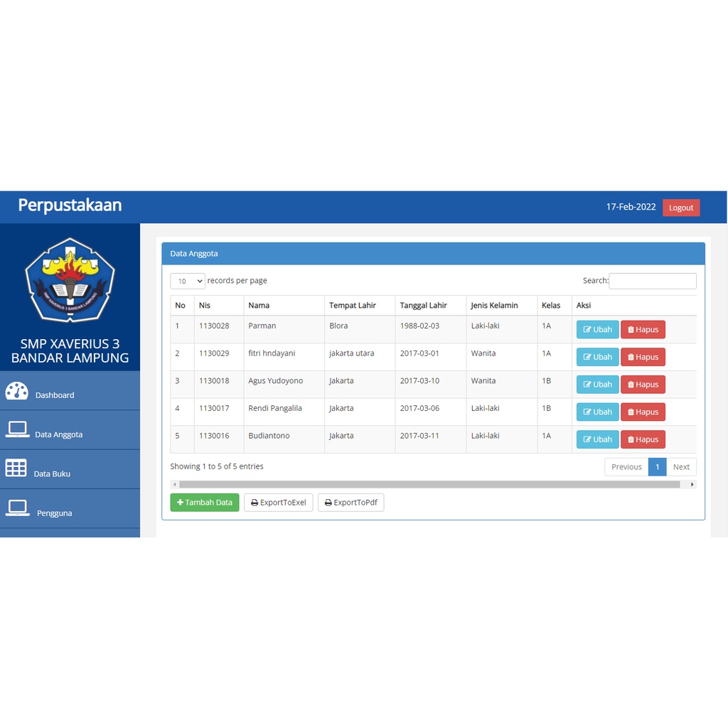Click the name Budiantono

(269, 436)
